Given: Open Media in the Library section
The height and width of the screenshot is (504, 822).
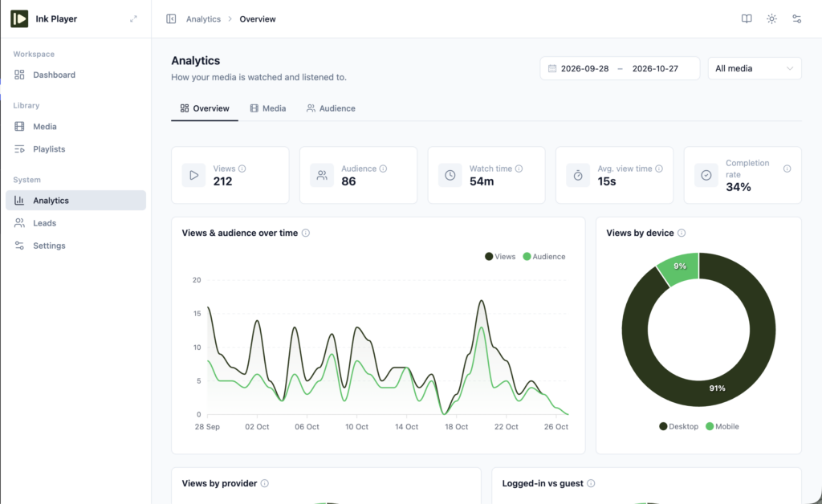Looking at the screenshot, I should pyautogui.click(x=76, y=126).
